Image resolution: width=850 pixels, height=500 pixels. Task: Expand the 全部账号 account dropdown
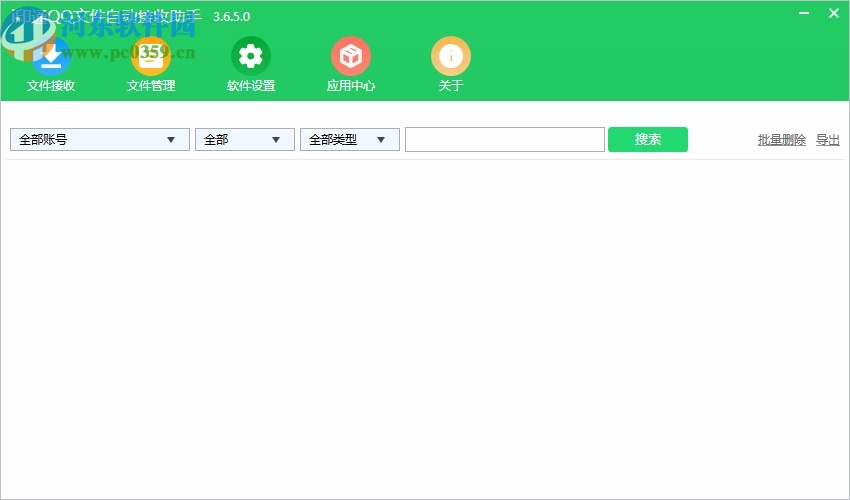(x=100, y=139)
